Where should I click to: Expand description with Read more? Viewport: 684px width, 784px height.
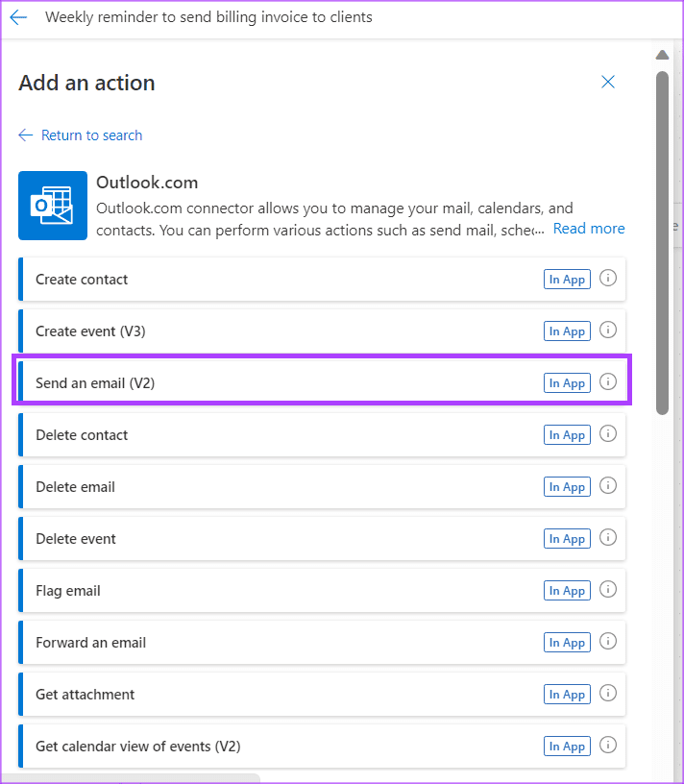pos(588,229)
